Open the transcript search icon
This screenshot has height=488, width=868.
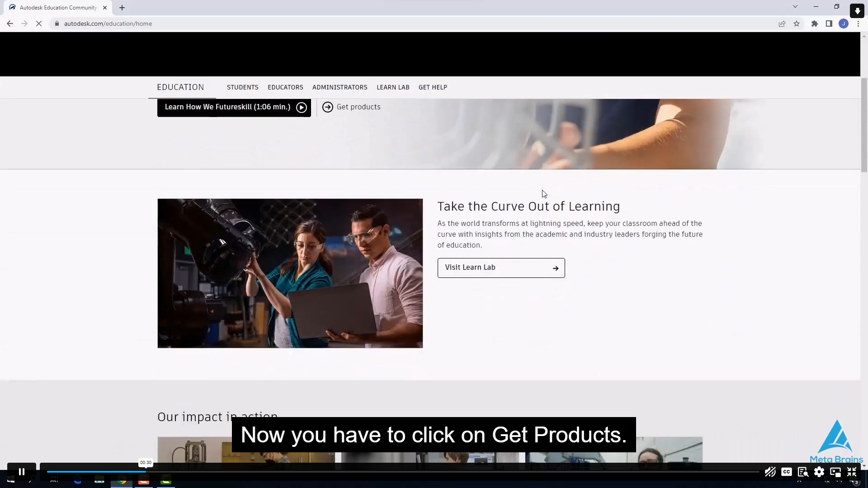click(x=803, y=472)
